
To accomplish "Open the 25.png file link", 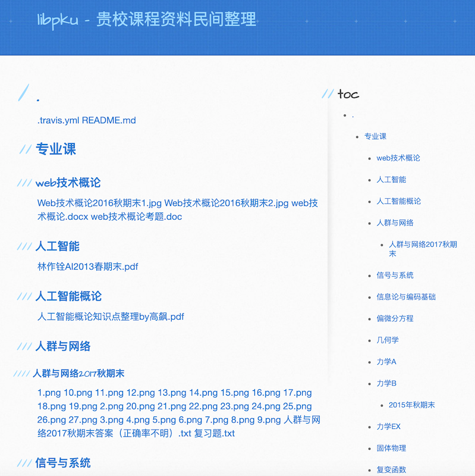I will click(297, 406).
